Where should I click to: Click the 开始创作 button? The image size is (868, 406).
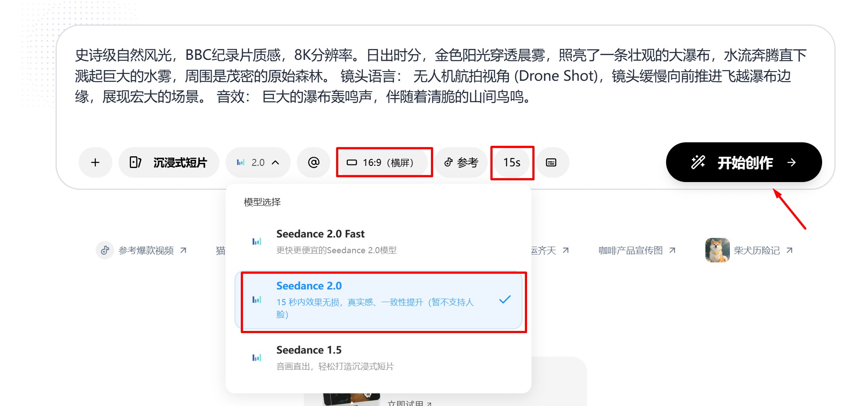pyautogui.click(x=743, y=162)
